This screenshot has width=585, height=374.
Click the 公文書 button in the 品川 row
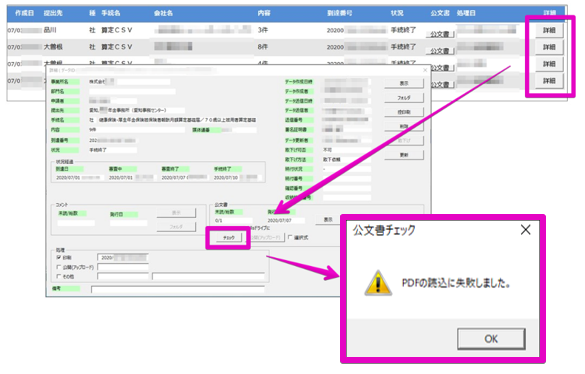[x=440, y=34]
